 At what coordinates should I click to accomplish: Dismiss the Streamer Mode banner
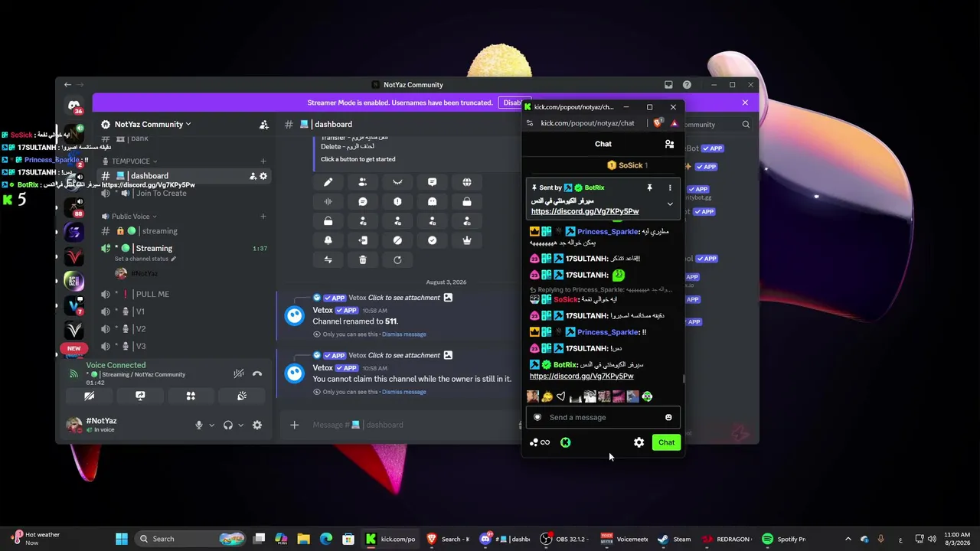click(745, 103)
